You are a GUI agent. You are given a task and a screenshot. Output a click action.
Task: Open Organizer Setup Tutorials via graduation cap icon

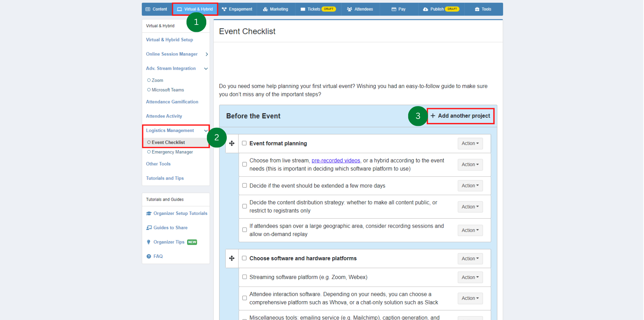[x=149, y=213]
